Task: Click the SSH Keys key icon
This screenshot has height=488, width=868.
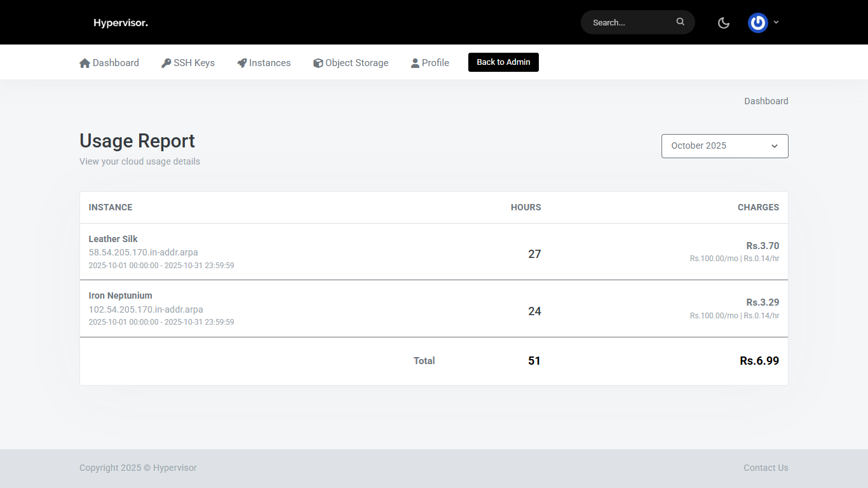Action: (x=166, y=63)
